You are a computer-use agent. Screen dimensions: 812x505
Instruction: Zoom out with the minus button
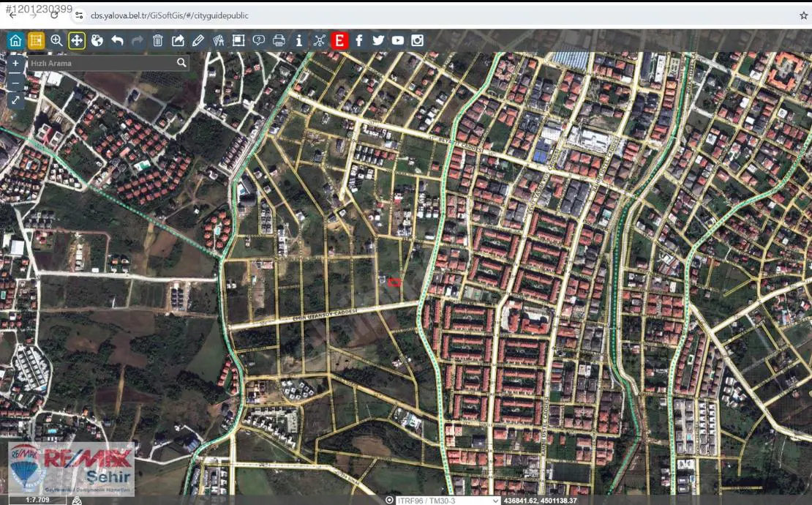15,83
